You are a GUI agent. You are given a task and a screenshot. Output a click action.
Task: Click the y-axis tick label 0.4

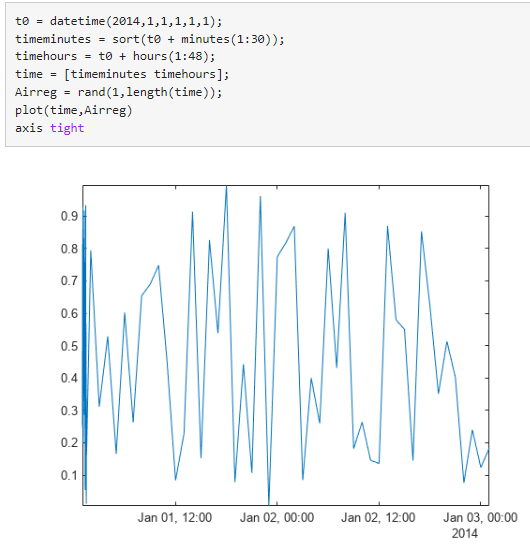coord(69,378)
